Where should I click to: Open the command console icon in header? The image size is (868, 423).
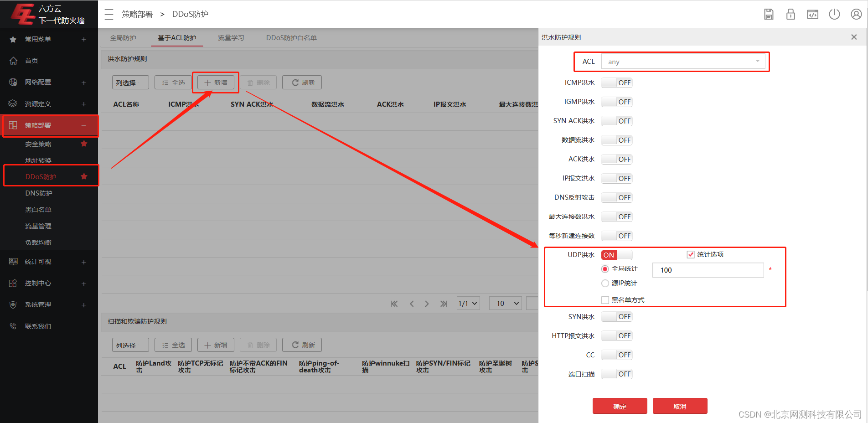812,14
